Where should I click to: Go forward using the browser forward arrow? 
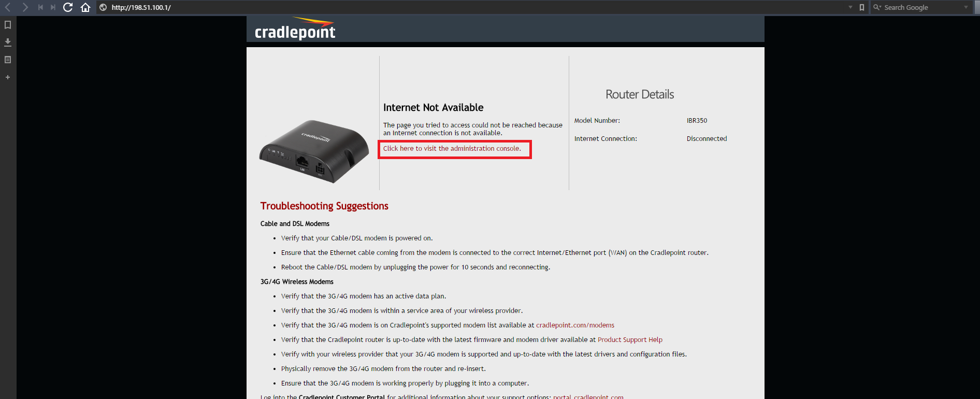25,7
